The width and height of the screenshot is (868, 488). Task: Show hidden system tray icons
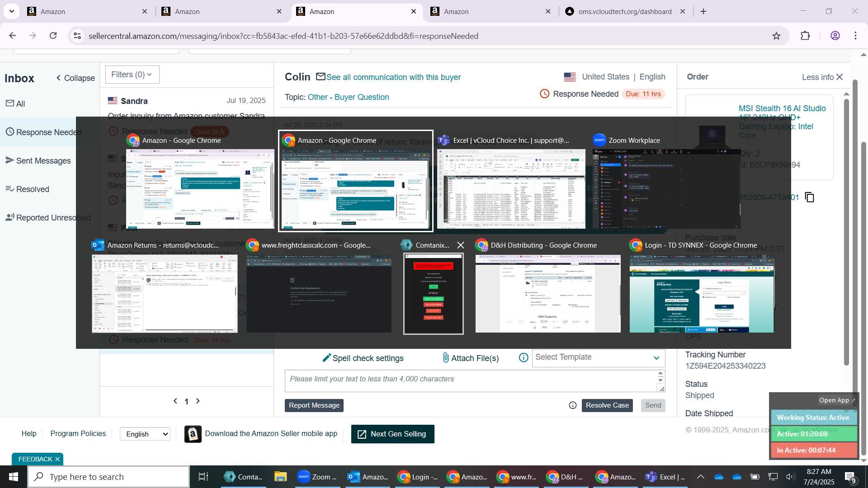(x=701, y=477)
